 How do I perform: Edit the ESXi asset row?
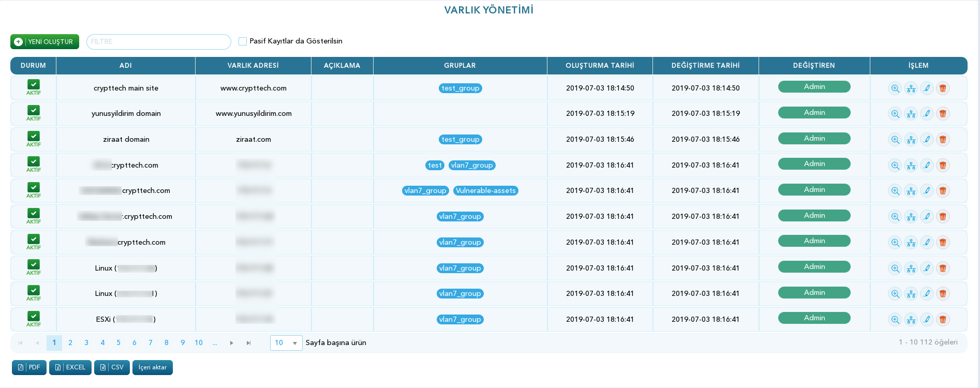tap(927, 320)
